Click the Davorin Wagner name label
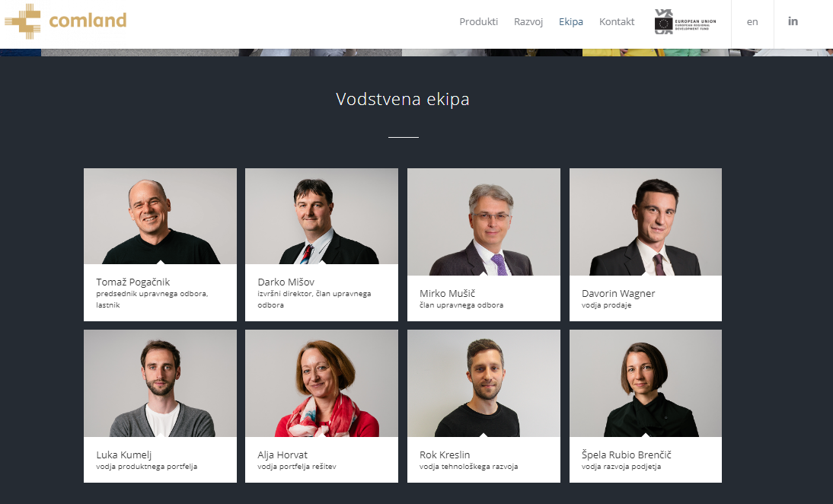The width and height of the screenshot is (833, 504). 618,293
